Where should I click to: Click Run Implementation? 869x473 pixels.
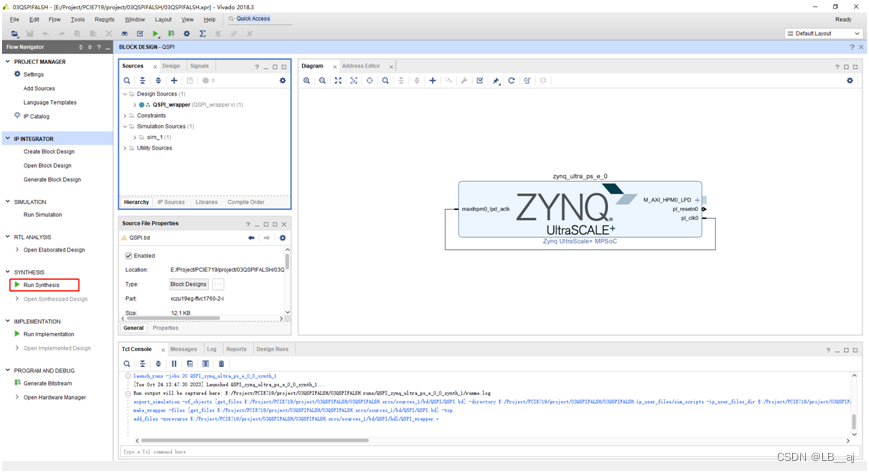point(48,334)
